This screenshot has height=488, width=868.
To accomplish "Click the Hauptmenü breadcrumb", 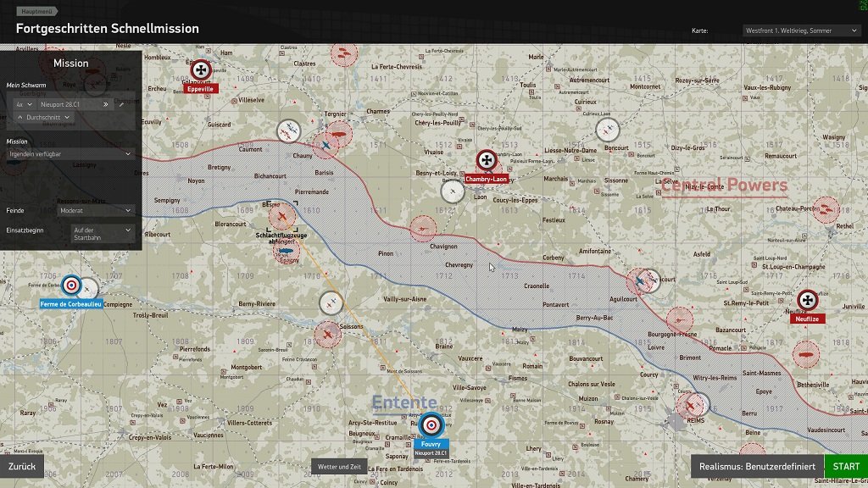I will point(37,11).
